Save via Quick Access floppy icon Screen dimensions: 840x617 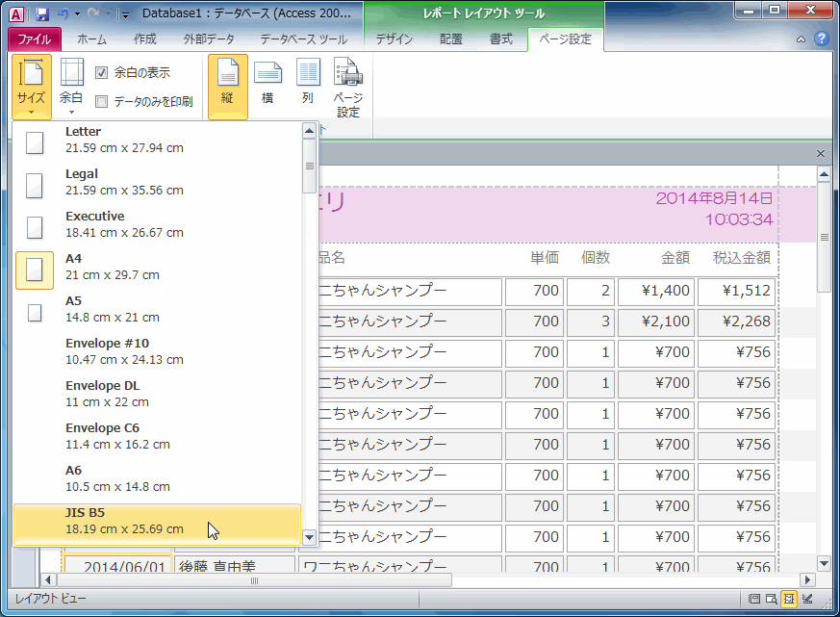[41, 13]
